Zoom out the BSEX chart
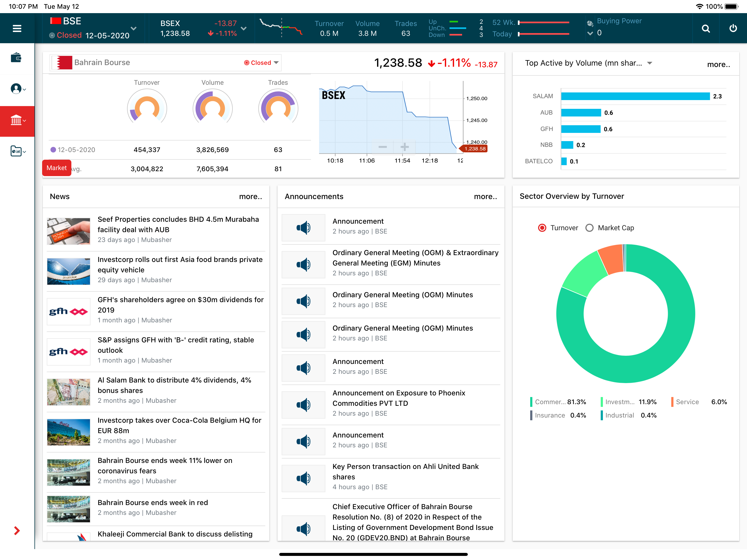 383,147
